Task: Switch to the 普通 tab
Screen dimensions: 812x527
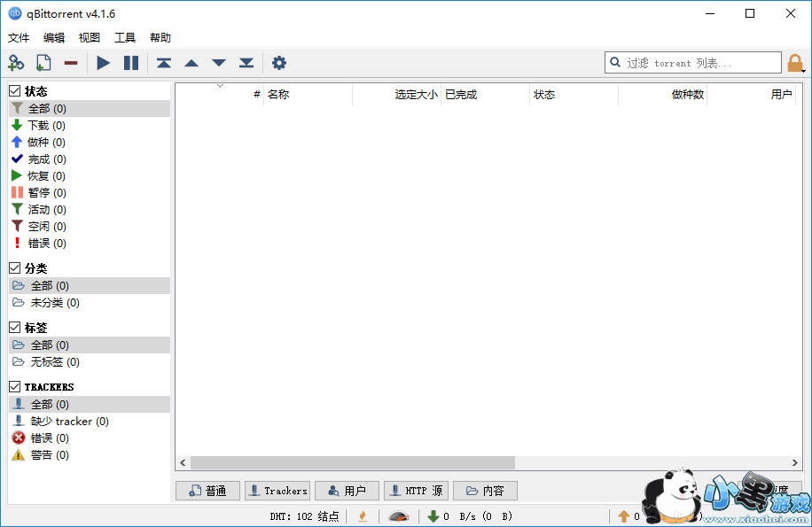Action: tap(207, 491)
